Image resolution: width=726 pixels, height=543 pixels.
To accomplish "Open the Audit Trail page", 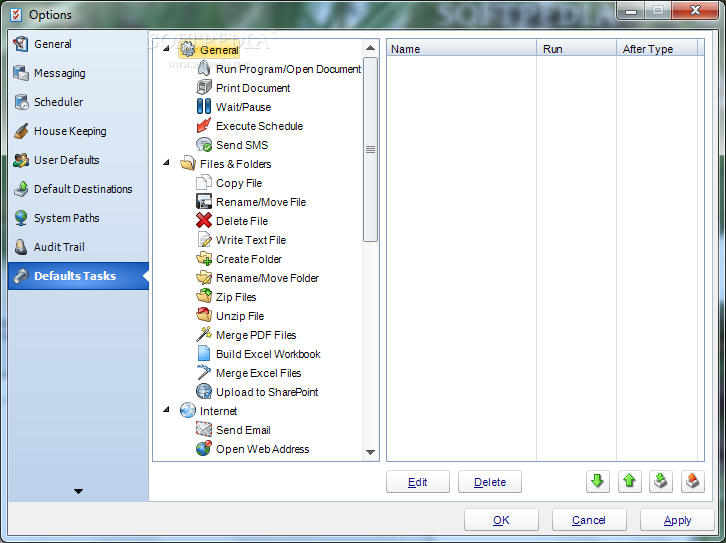I will pyautogui.click(x=78, y=247).
